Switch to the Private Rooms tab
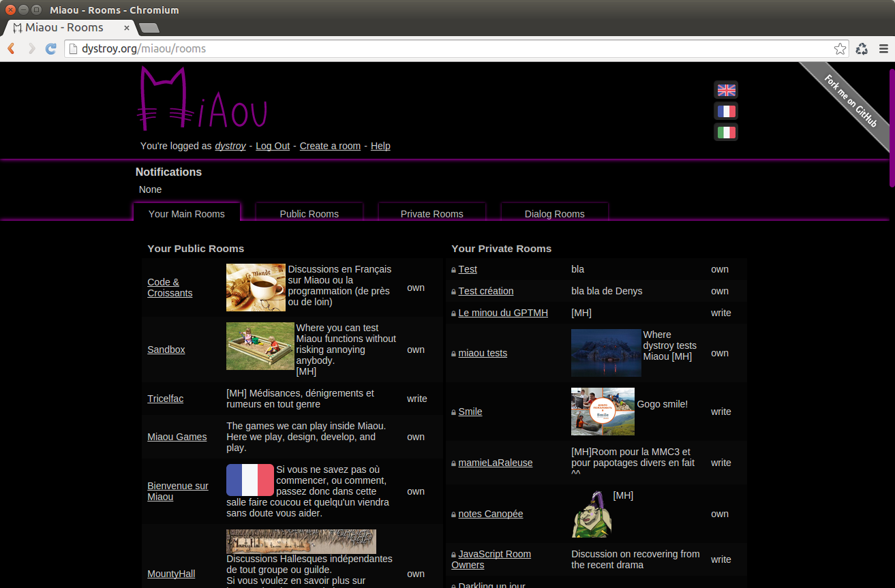 tap(432, 213)
